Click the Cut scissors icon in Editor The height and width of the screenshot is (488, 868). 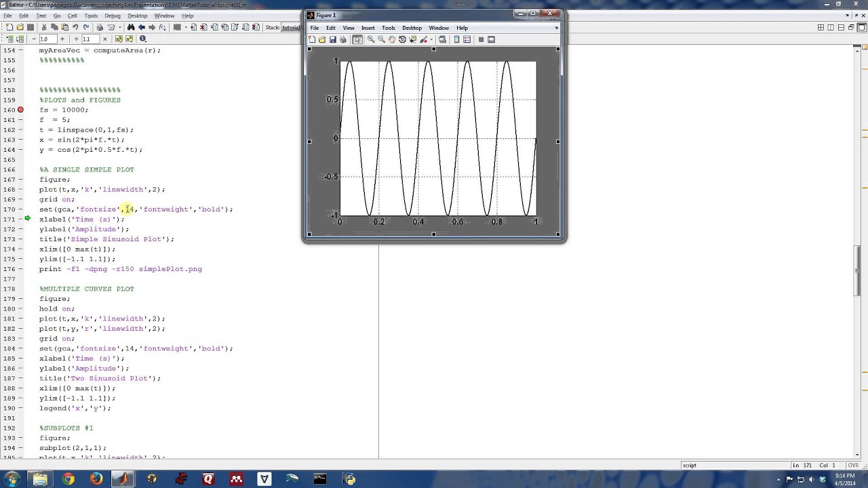pyautogui.click(x=44, y=27)
